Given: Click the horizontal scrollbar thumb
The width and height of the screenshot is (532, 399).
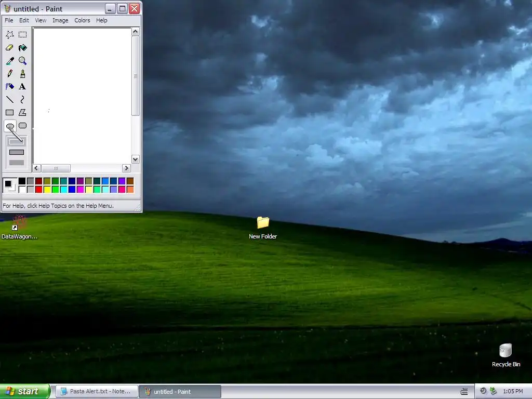Looking at the screenshot, I should 56,168.
